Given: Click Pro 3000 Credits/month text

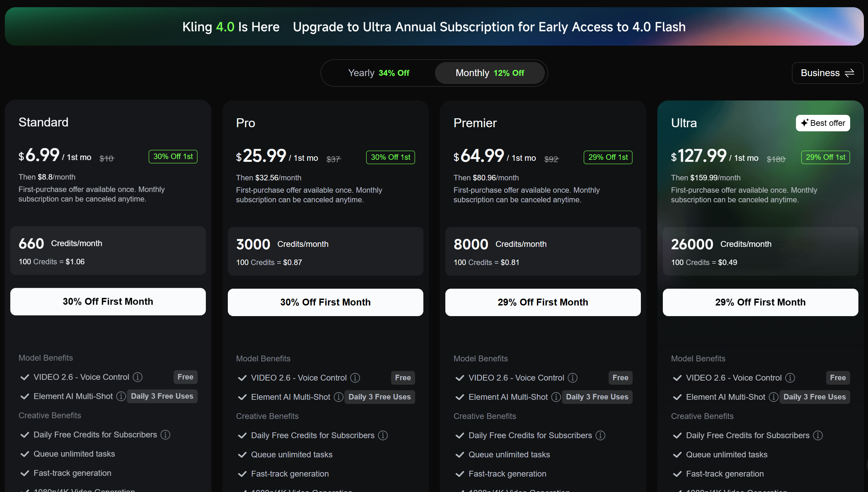Looking at the screenshot, I should point(282,244).
